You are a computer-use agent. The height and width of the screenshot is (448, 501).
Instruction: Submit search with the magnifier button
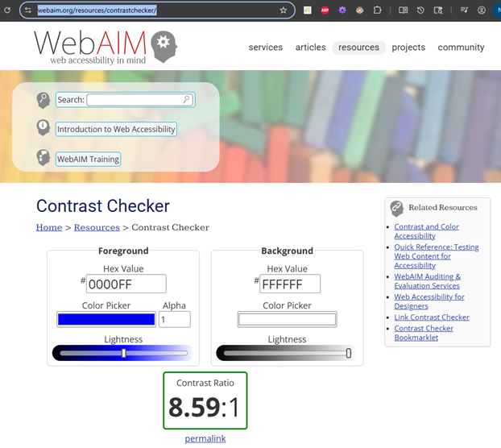click(187, 100)
